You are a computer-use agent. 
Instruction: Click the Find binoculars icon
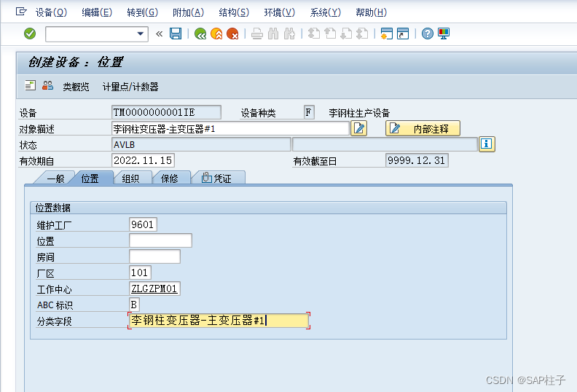click(273, 34)
